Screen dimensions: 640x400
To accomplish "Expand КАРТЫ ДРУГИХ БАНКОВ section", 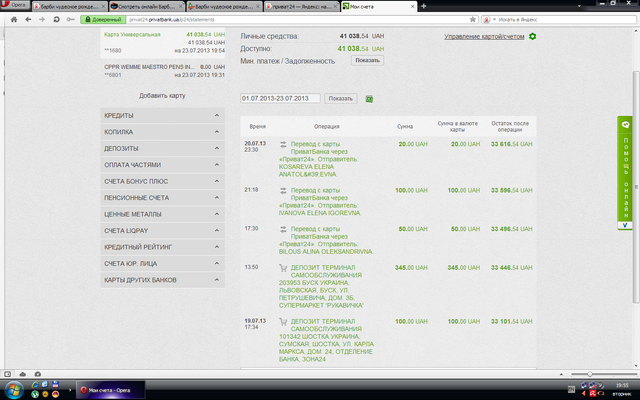I will point(163,279).
